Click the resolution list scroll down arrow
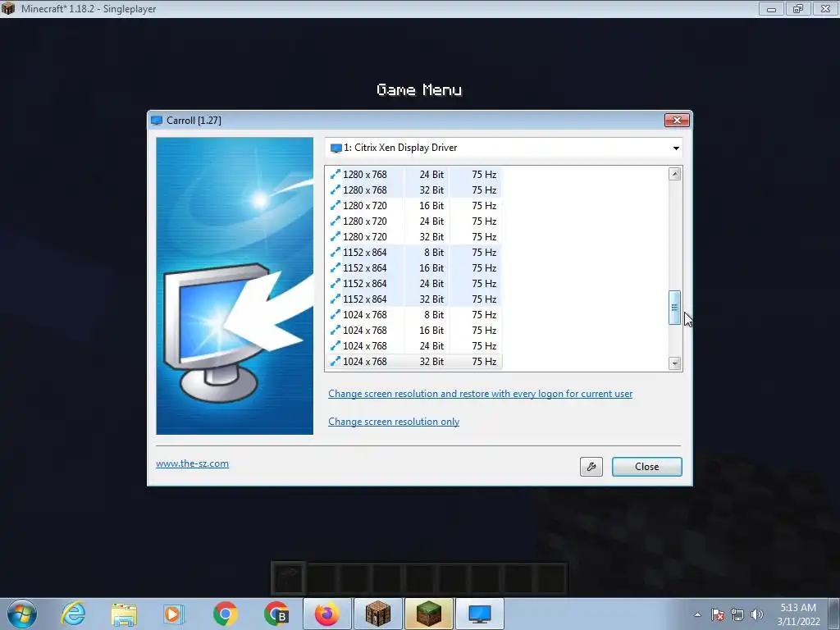840x630 pixels. click(674, 363)
